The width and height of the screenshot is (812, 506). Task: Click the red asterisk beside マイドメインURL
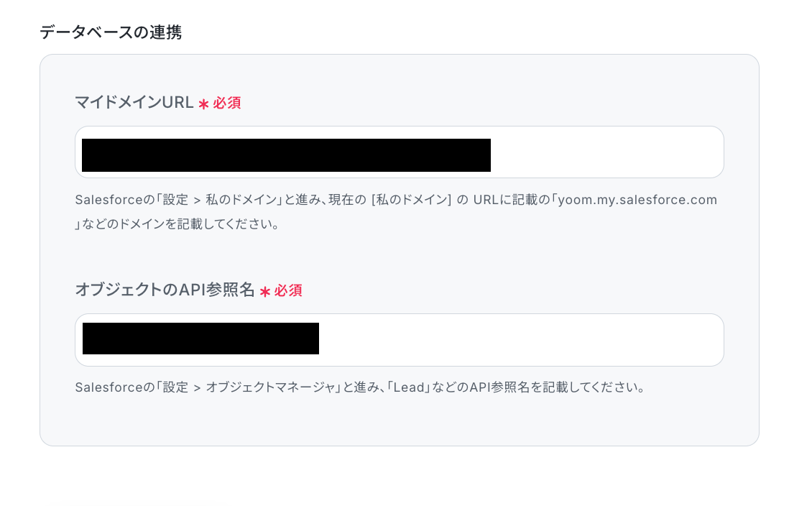pos(203,104)
